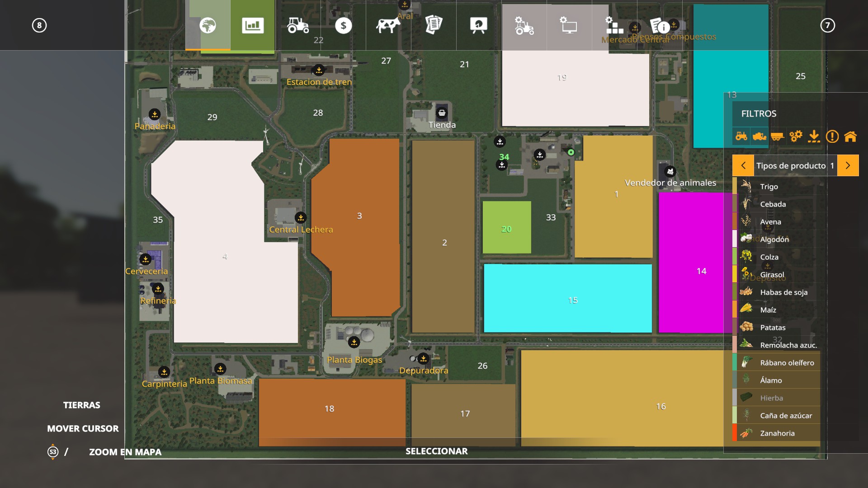Go to previous product type page
Viewport: 868px width, 488px height.
pos(743,165)
